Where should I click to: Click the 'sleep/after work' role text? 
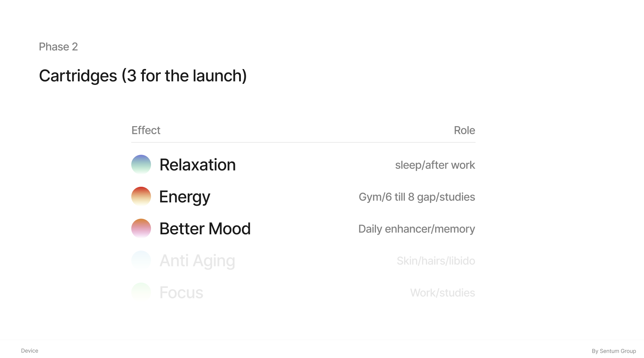pos(435,165)
